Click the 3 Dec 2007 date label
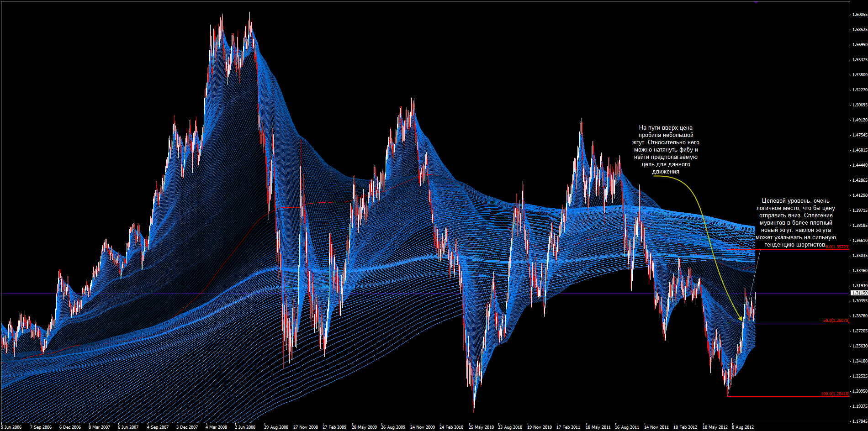Viewport: 868px width, 431px height. click(187, 427)
